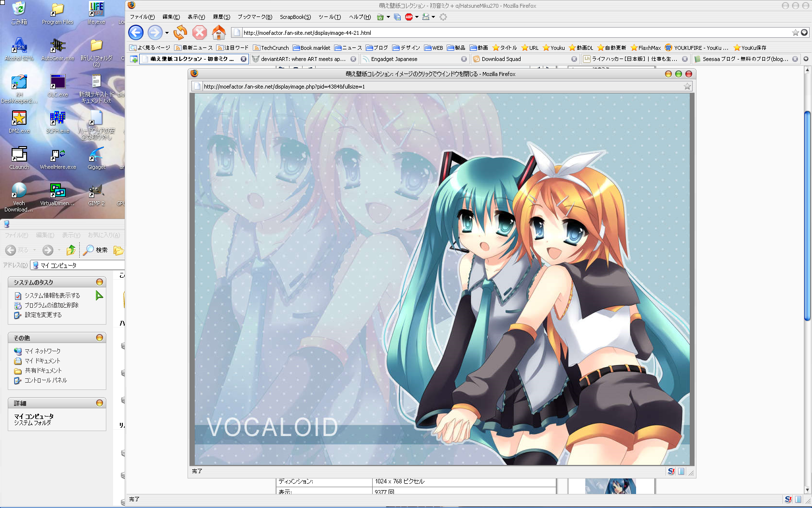The width and height of the screenshot is (812, 508).
Task: Click the S! icon in main Firefox status bar
Action: tap(788, 499)
